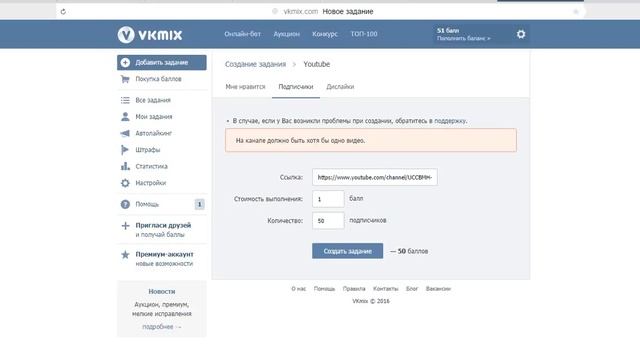Open Аукцион in the top navigation
This screenshot has height=360, width=640.
click(x=287, y=34)
